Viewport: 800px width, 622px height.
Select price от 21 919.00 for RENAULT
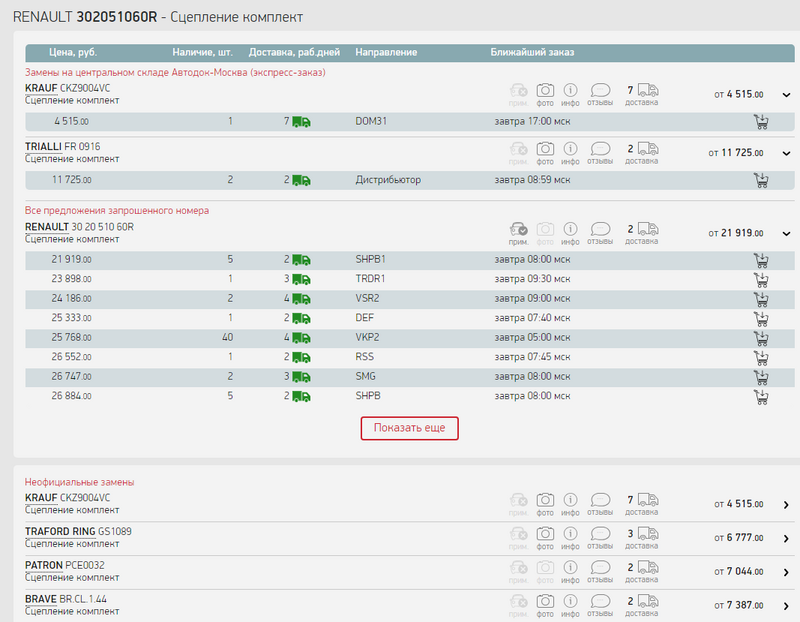[x=736, y=233]
